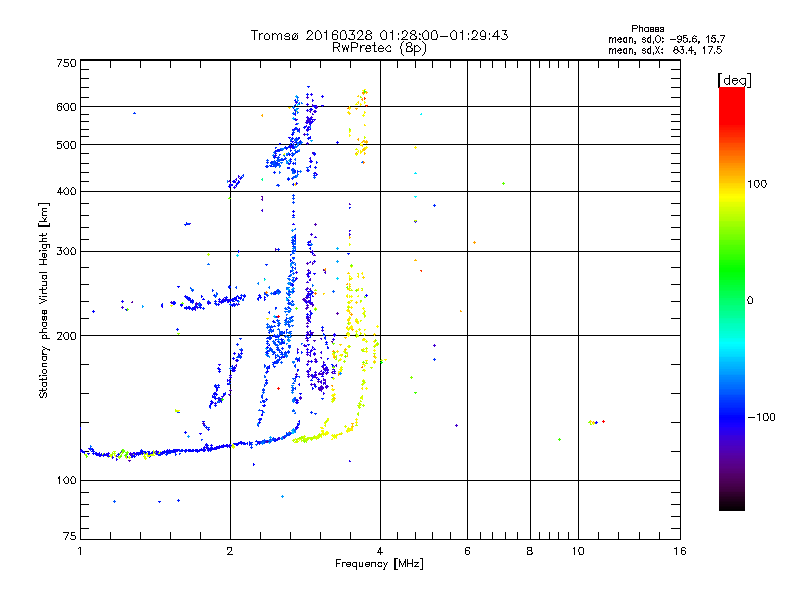Click the y-axis tick label '600'

(66, 107)
